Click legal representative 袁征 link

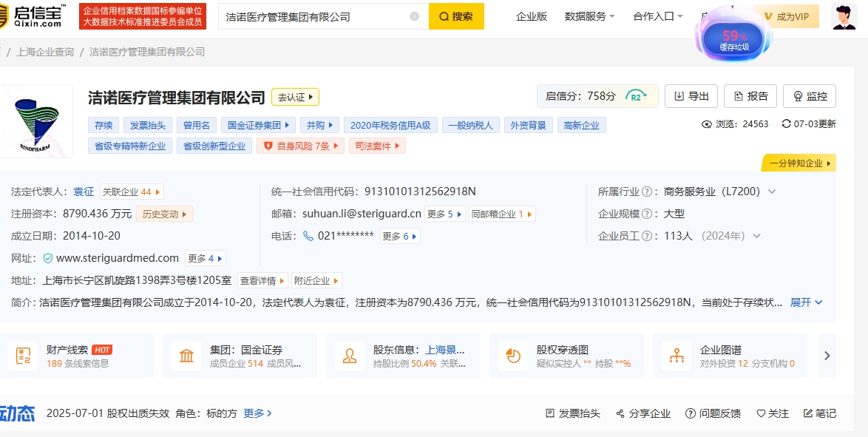[x=84, y=192]
